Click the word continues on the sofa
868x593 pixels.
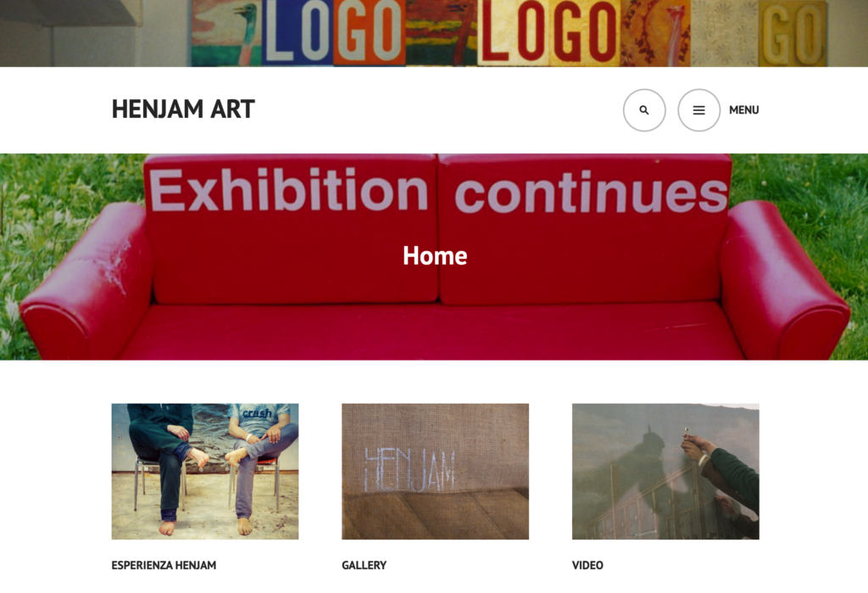(x=591, y=193)
